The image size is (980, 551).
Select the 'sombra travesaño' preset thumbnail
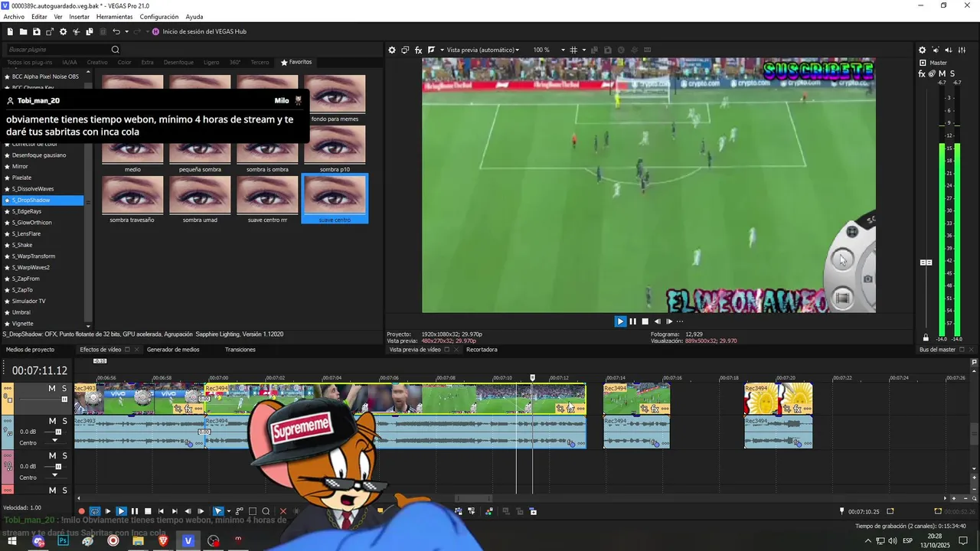[x=132, y=199]
